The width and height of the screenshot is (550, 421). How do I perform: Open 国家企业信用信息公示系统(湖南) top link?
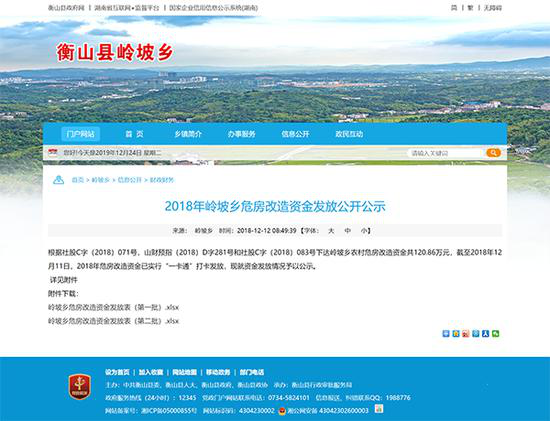(213, 8)
